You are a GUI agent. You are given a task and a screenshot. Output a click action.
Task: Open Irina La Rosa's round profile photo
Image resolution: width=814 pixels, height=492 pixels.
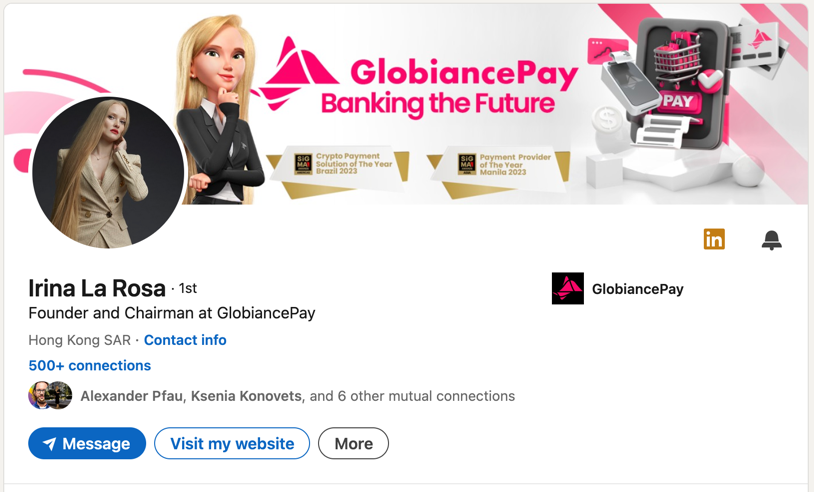point(108,172)
